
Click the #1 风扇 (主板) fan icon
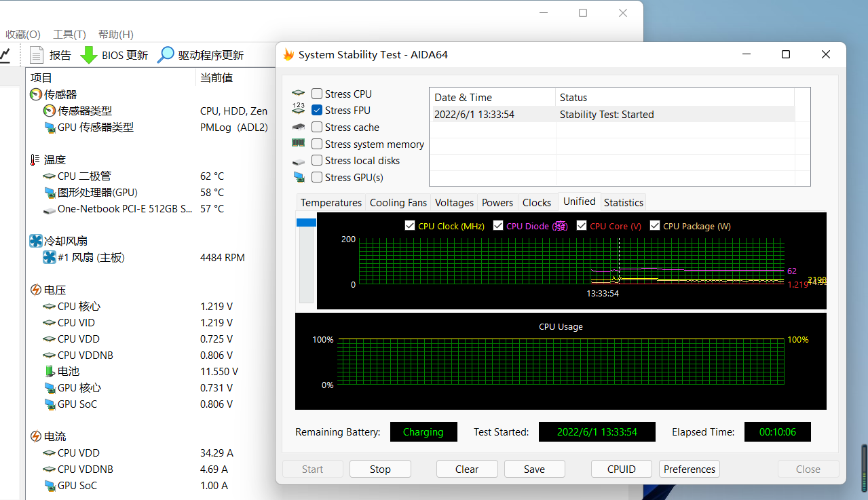[x=50, y=257]
